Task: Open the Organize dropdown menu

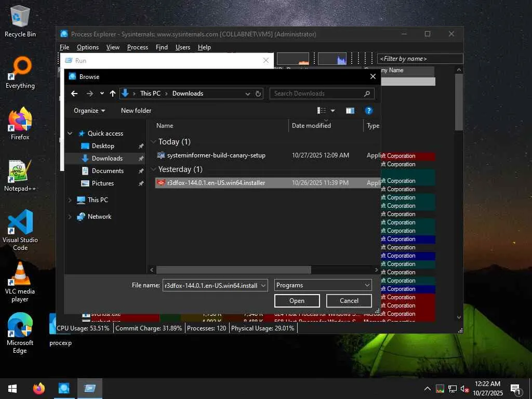Action: [89, 111]
